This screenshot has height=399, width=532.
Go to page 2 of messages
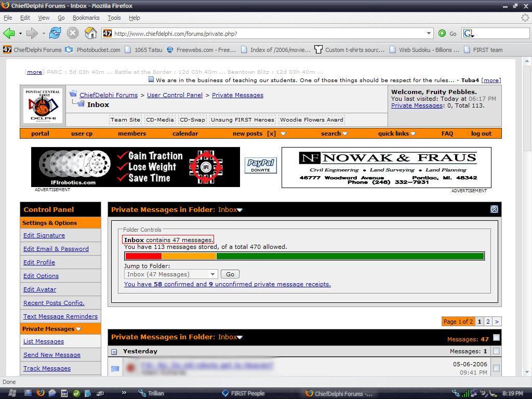(x=488, y=321)
